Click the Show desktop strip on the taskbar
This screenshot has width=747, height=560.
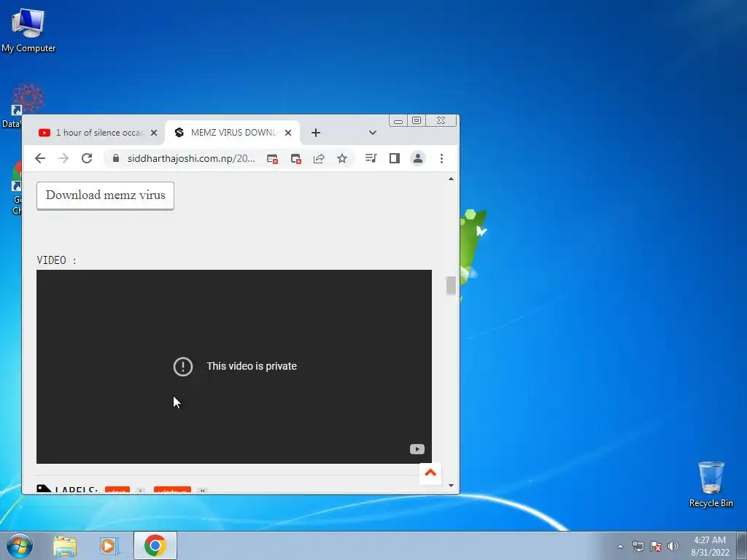pos(742,545)
